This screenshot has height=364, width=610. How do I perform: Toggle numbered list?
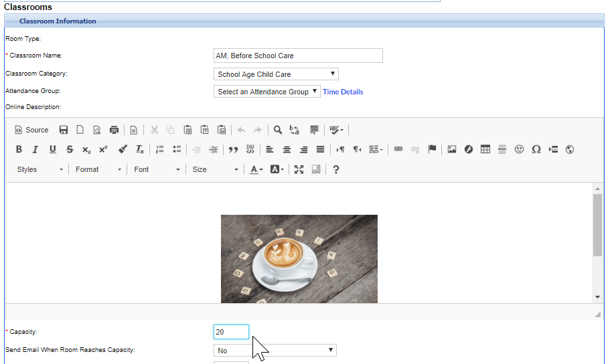click(x=159, y=149)
